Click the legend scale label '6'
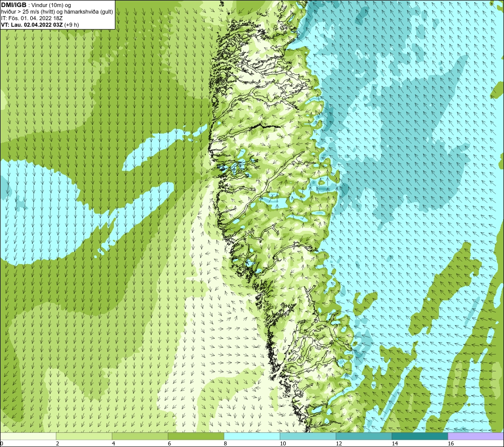 point(169,443)
